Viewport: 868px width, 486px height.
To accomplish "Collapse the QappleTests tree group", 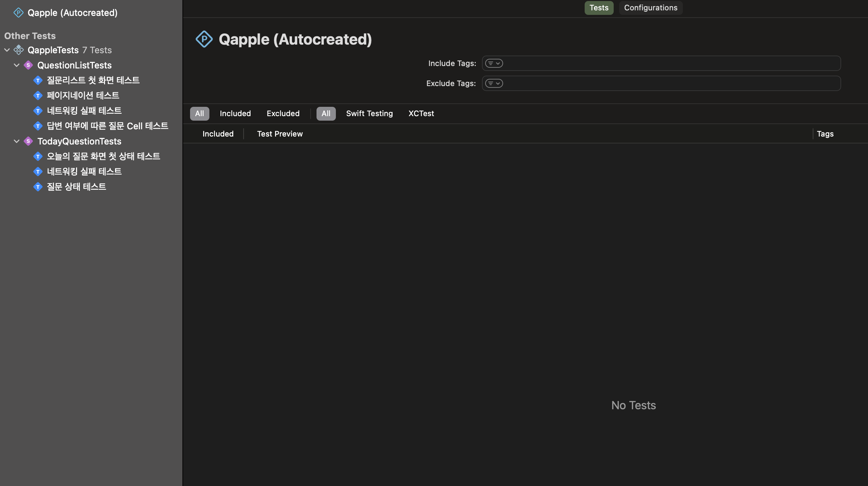I will coord(7,50).
